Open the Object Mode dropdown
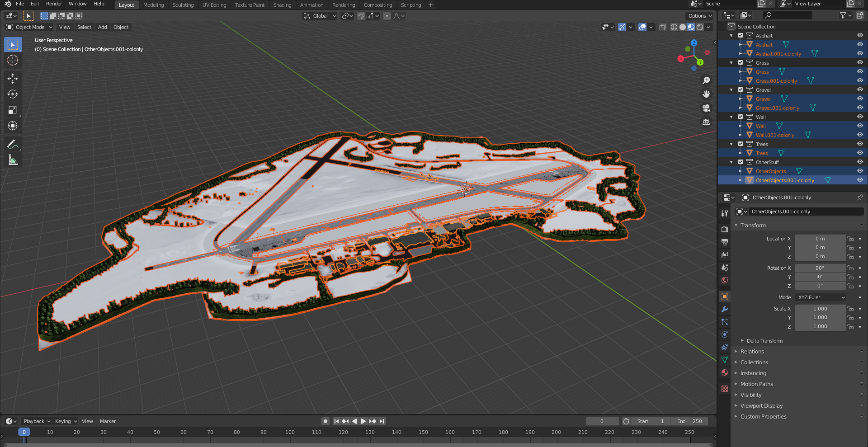The image size is (868, 447). (29, 27)
